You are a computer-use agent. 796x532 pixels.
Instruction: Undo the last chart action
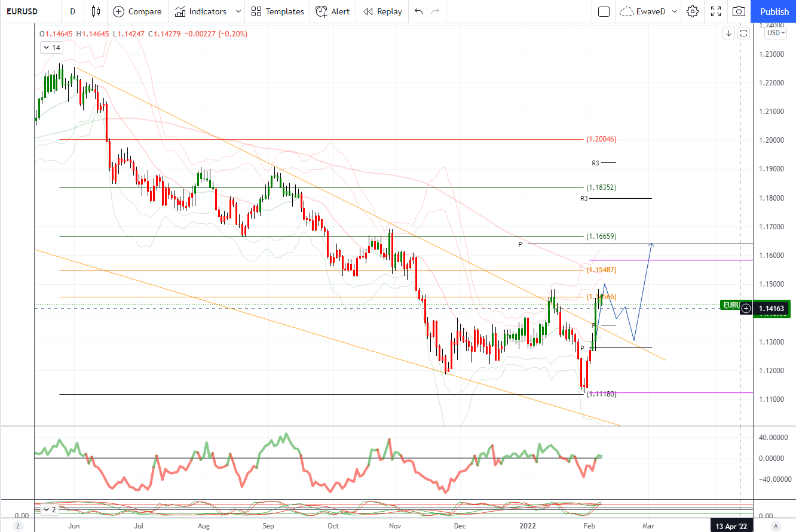pos(418,11)
